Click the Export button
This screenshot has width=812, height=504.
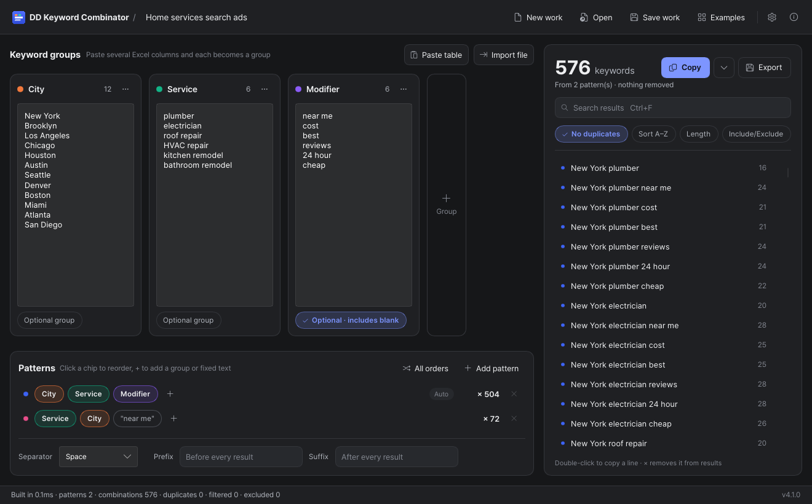(x=765, y=68)
